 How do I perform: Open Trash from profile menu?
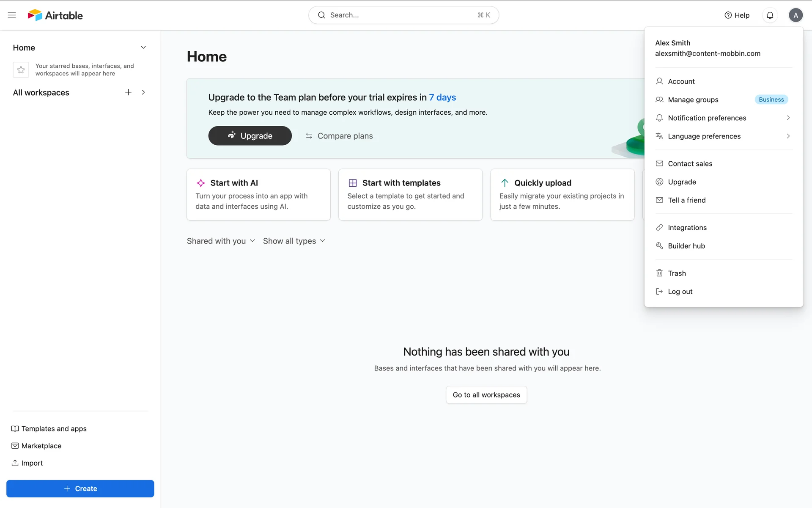tap(677, 273)
